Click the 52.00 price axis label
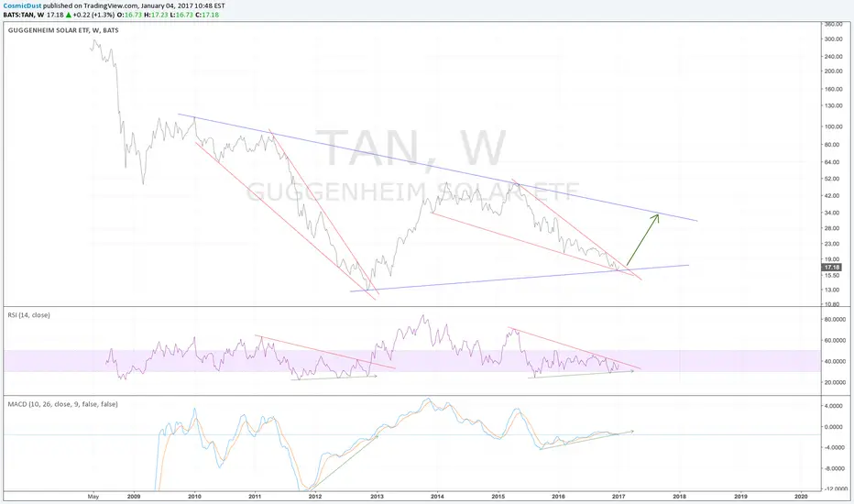854x504 pixels. [x=833, y=179]
